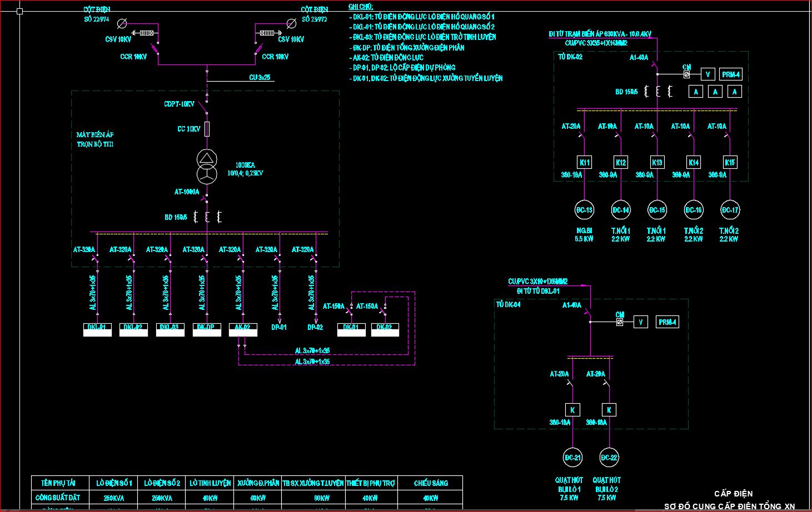
Task: Click the 90KW table cell
Action: [322, 498]
